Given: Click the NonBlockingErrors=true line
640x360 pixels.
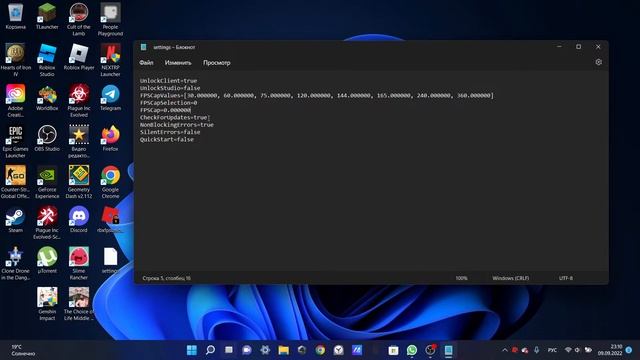Looking at the screenshot, I should pos(176,125).
